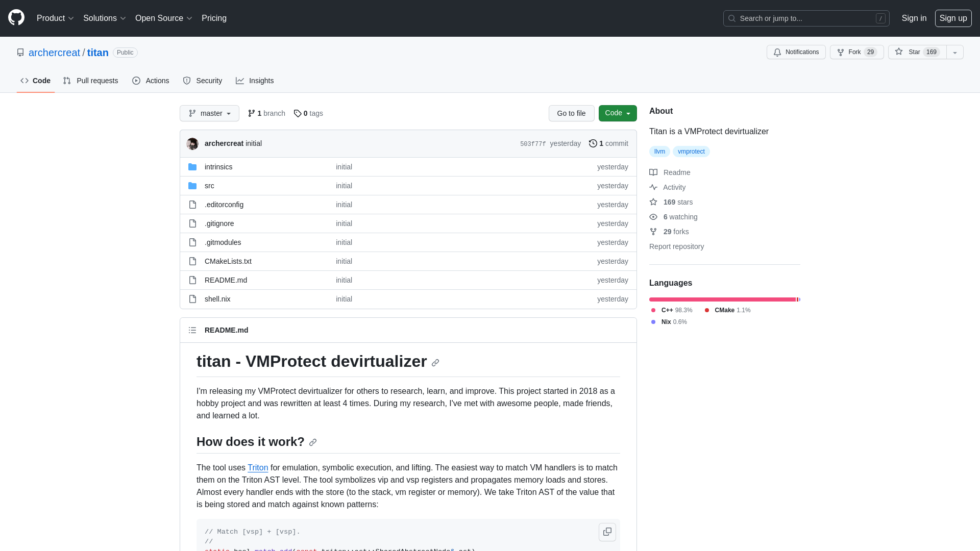Screen dimensions: 980x551
Task: Click the pulse icon beside Activity
Action: point(653,187)
